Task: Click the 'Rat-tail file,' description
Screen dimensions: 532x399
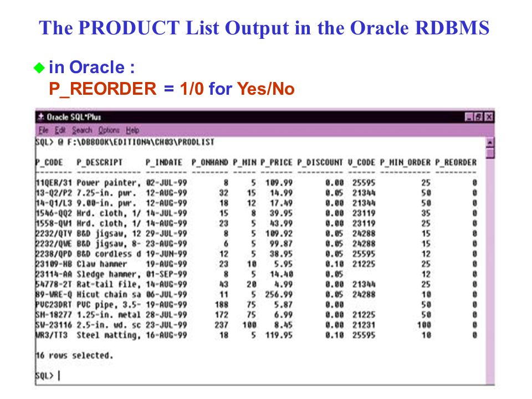Action: (109, 284)
